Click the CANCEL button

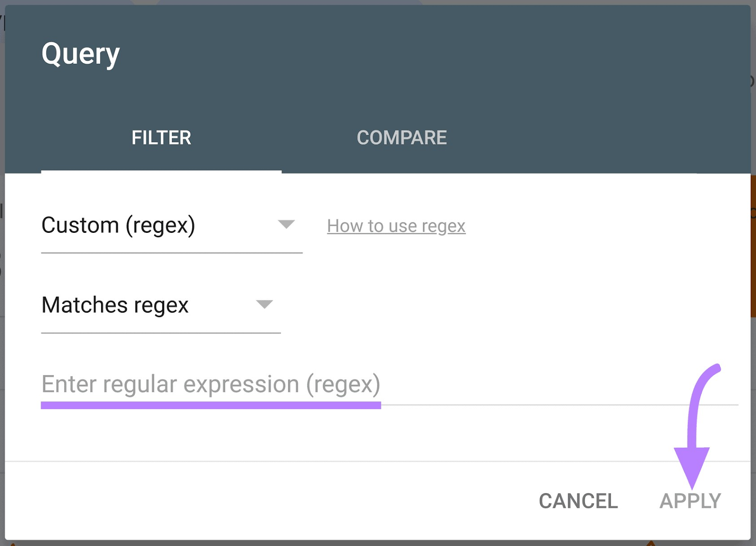coord(578,501)
